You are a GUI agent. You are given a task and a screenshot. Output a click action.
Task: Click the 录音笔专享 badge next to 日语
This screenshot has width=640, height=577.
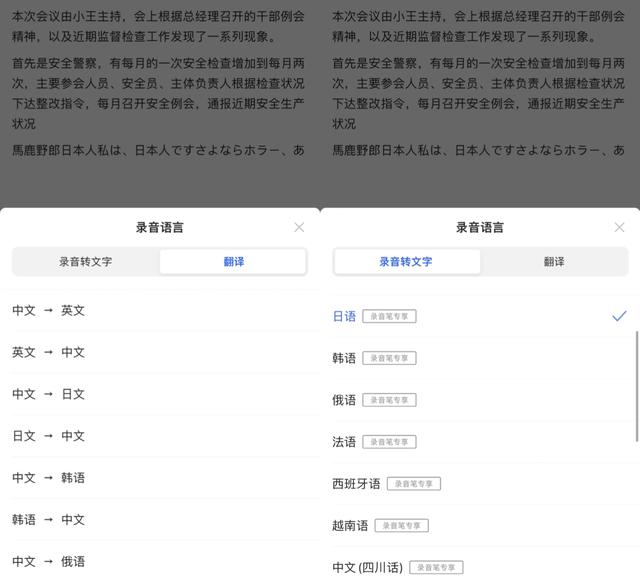point(389,316)
